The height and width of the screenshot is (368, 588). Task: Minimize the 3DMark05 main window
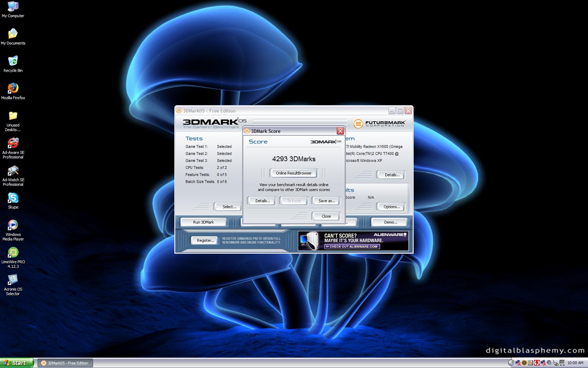pos(392,111)
